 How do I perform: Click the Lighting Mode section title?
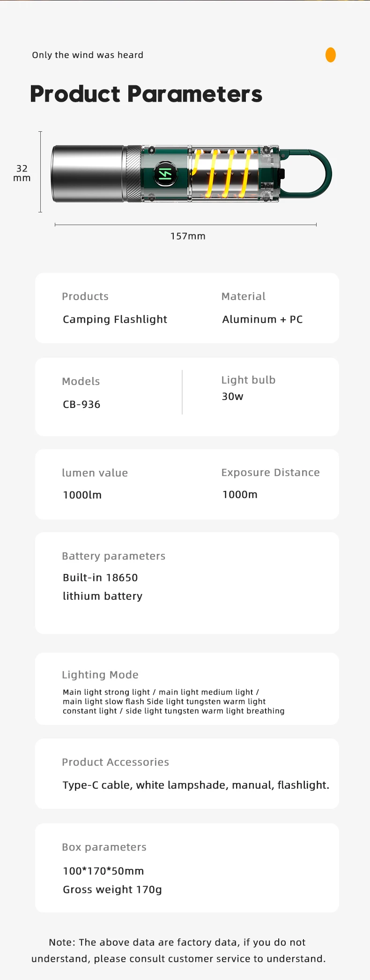pyautogui.click(x=100, y=674)
